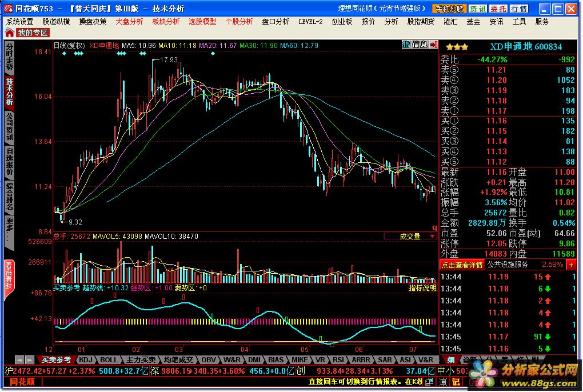Screen dimensions: 583x392
Task: Open the 成交量 indicator dropdown
Action: (x=410, y=237)
